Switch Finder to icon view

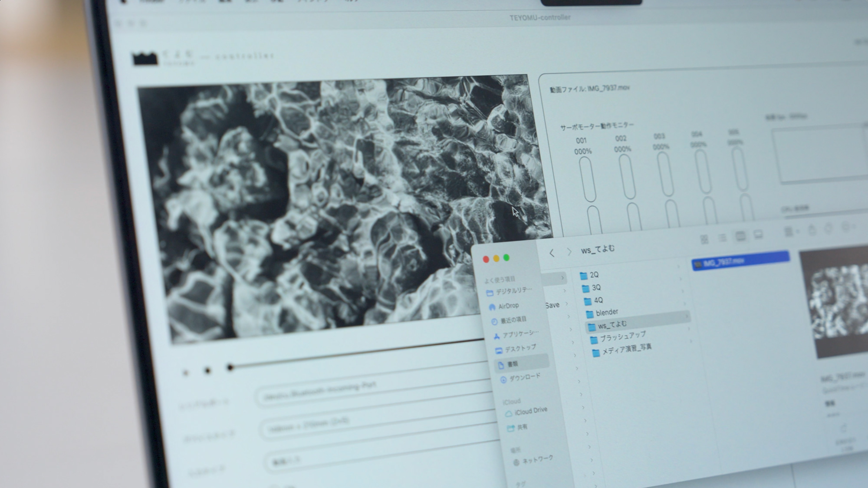pos(704,239)
